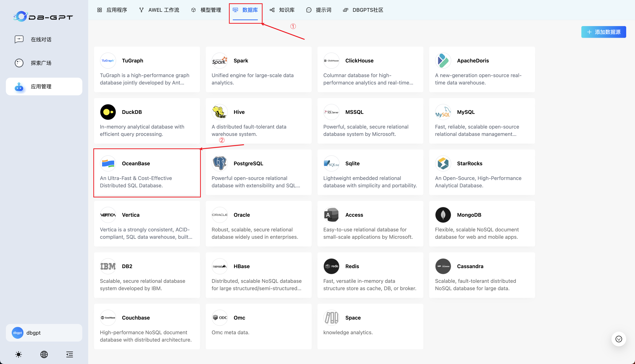This screenshot has height=364, width=635.
Task: Click the Spark description text
Action: pyautogui.click(x=253, y=79)
